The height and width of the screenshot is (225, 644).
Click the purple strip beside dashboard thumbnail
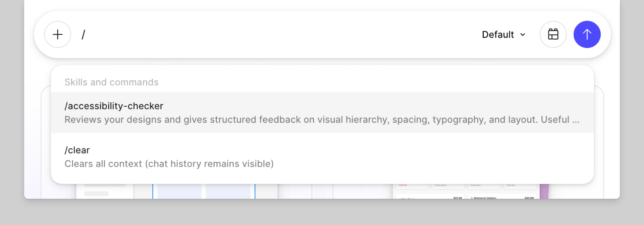click(x=544, y=191)
